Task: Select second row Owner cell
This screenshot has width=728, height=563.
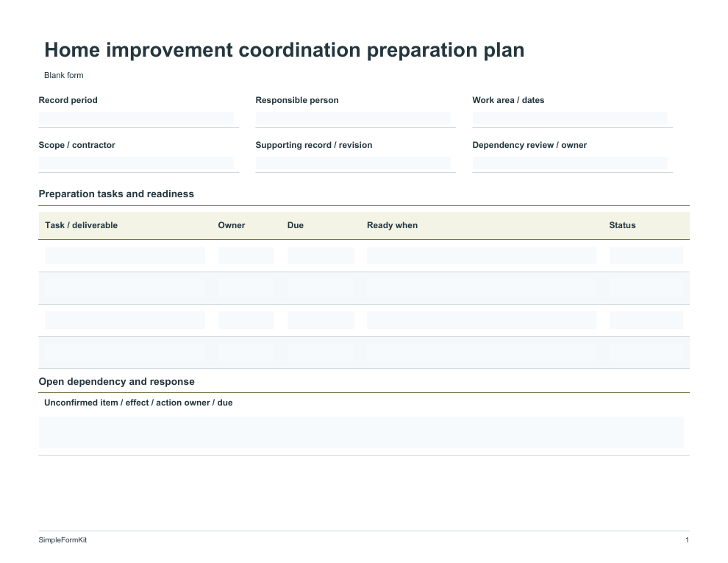Action: [246, 288]
